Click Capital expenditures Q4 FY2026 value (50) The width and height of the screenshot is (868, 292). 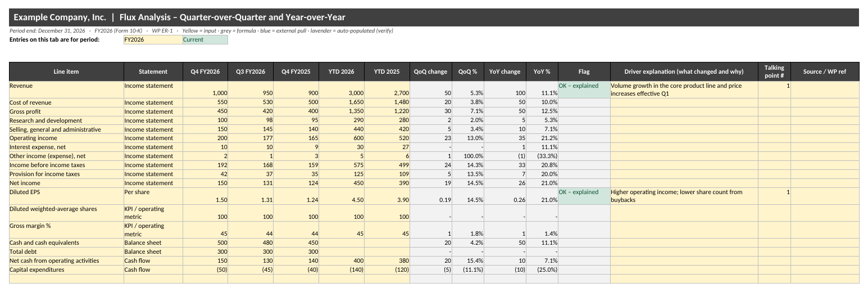(x=205, y=270)
